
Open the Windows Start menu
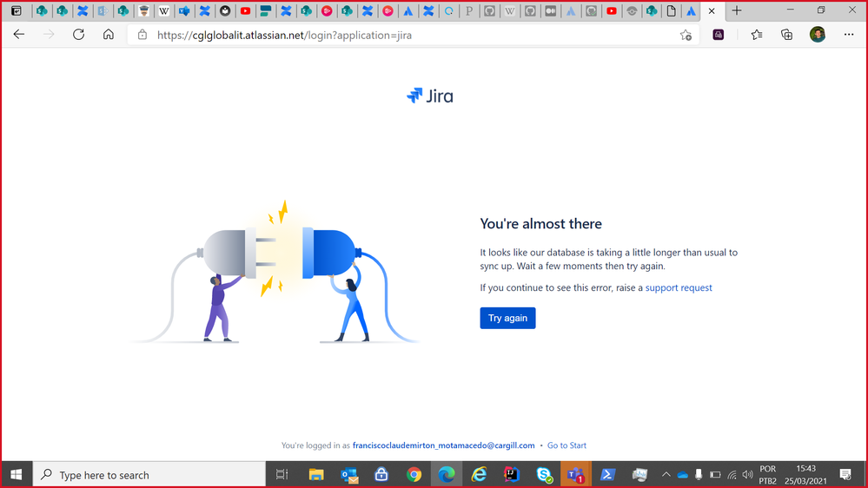point(16,475)
